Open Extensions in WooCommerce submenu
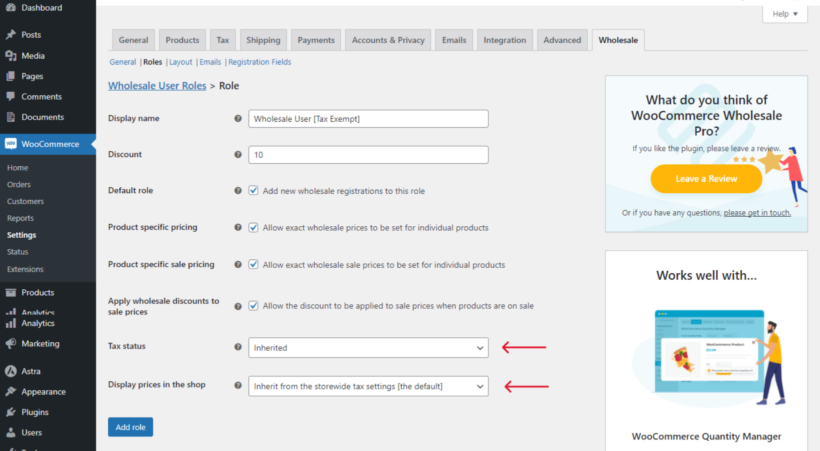 point(25,269)
